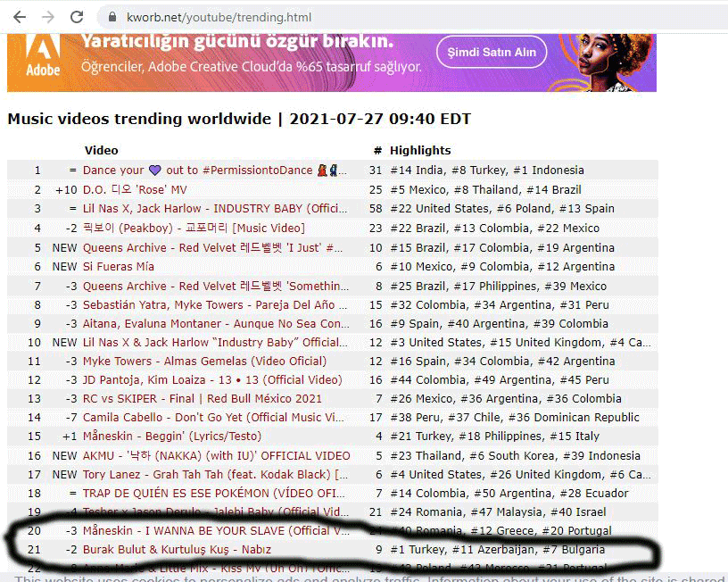Image resolution: width=728 pixels, height=582 pixels.
Task: Click the padlock site security icon
Action: pos(112,18)
